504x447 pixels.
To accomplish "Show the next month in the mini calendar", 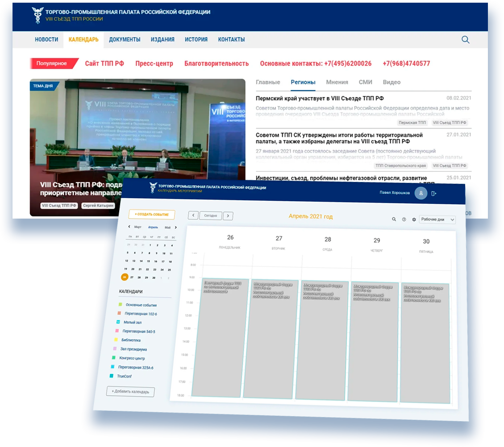I will (x=176, y=228).
